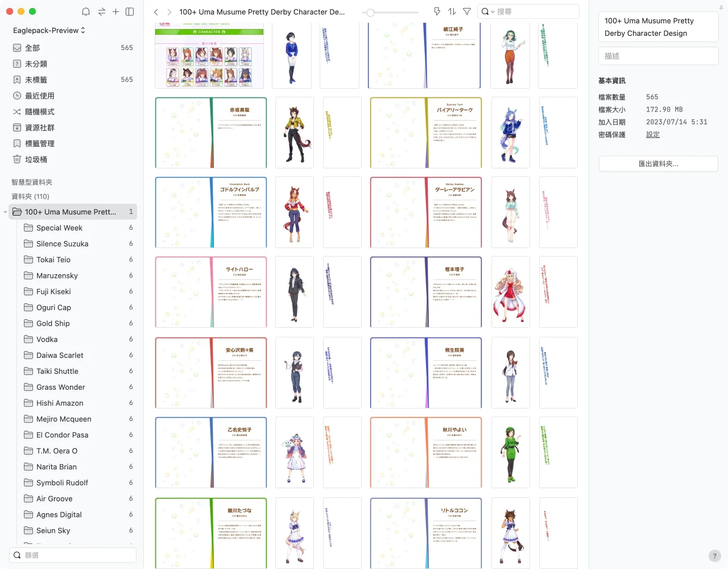Click the 智慧型資料夾 section header
This screenshot has width=728, height=569.
32,182
